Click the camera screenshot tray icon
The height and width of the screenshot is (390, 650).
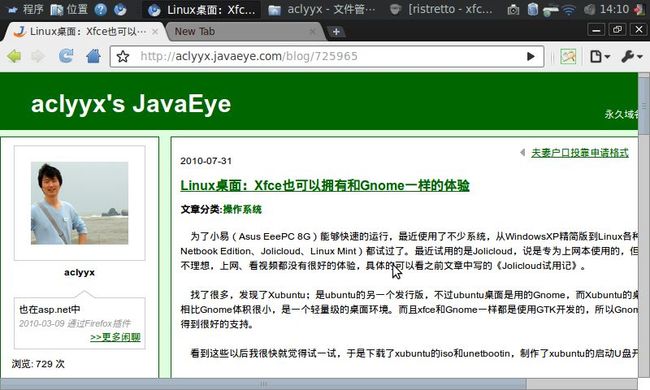(513, 10)
